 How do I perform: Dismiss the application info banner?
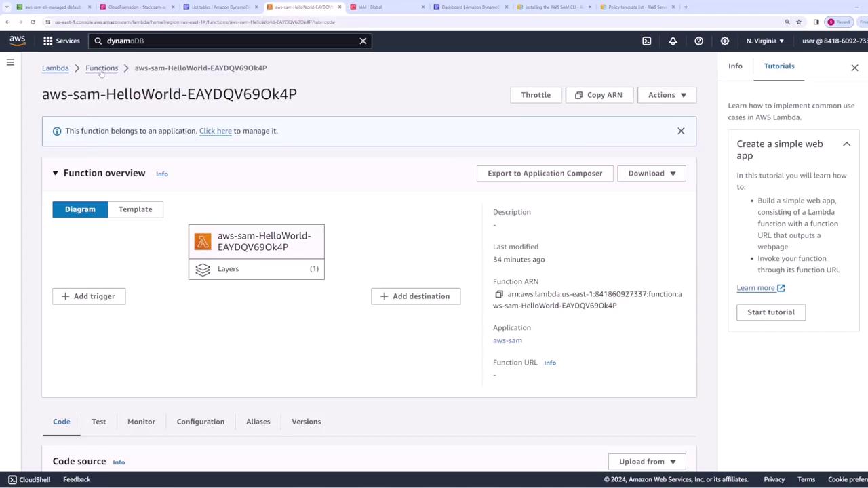[x=681, y=131]
